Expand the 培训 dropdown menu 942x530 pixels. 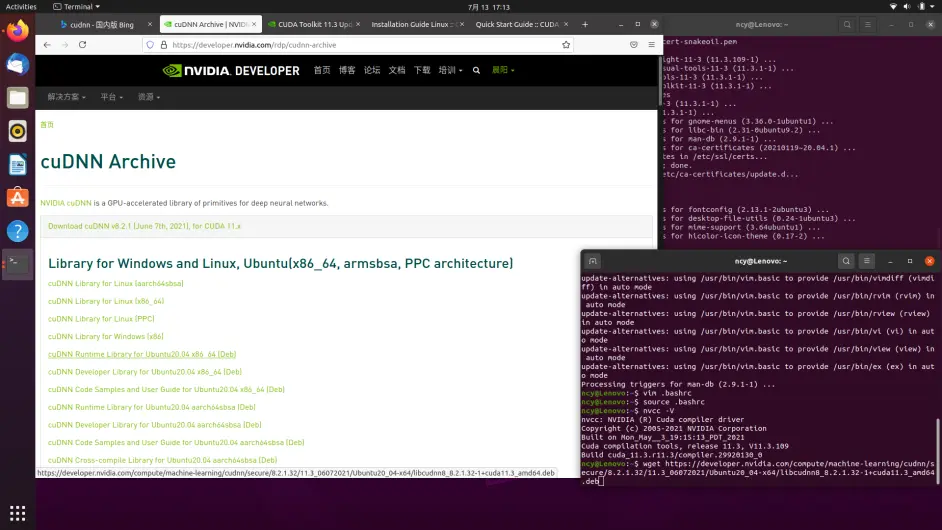pyautogui.click(x=451, y=70)
